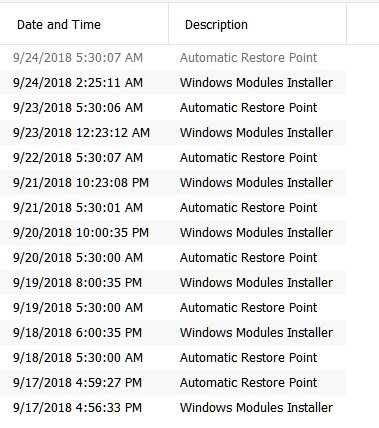Select the 9/17/2018 4:56:33 PM Windows Modules Installer
The width and height of the screenshot is (379, 428).
(173, 408)
